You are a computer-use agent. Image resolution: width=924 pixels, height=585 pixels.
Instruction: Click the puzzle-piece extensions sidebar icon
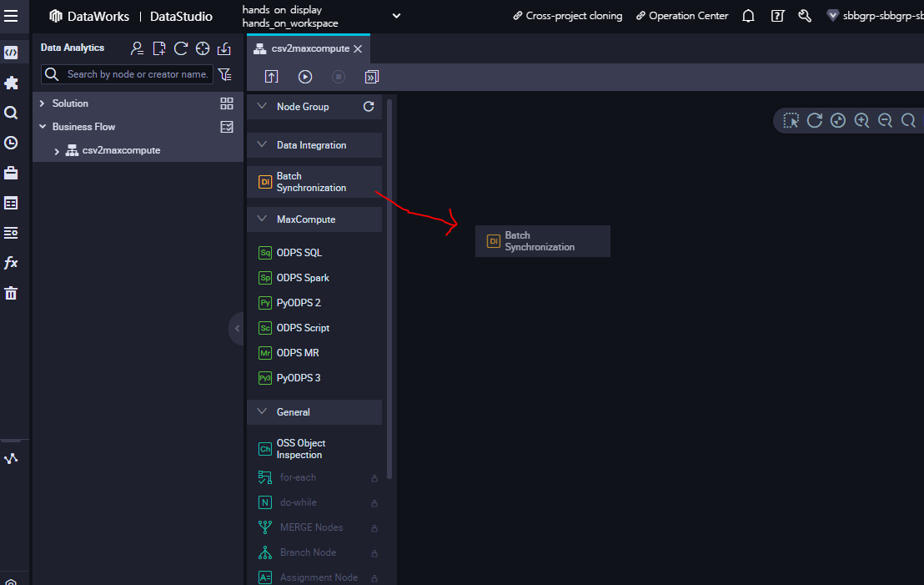[11, 83]
